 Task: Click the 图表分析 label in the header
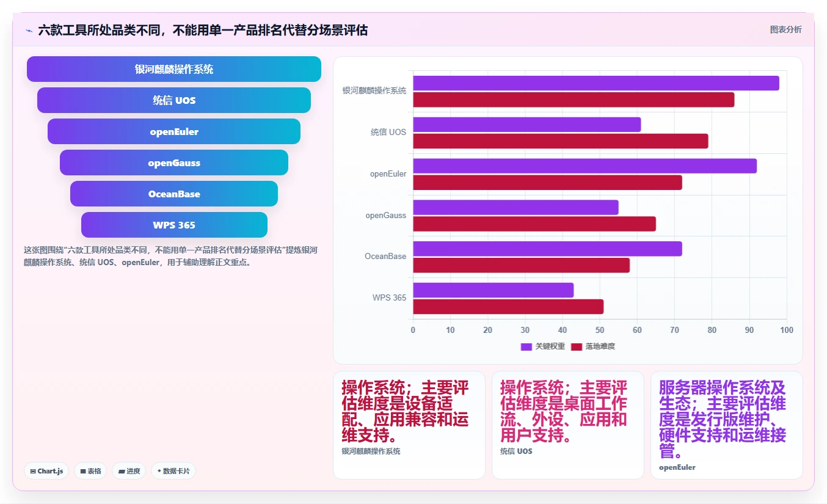tap(785, 29)
